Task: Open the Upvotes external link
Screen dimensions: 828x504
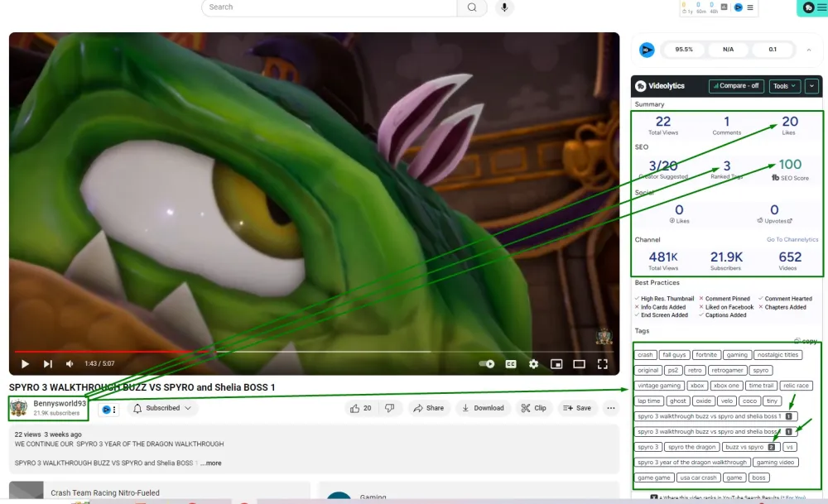Action: [x=775, y=221]
